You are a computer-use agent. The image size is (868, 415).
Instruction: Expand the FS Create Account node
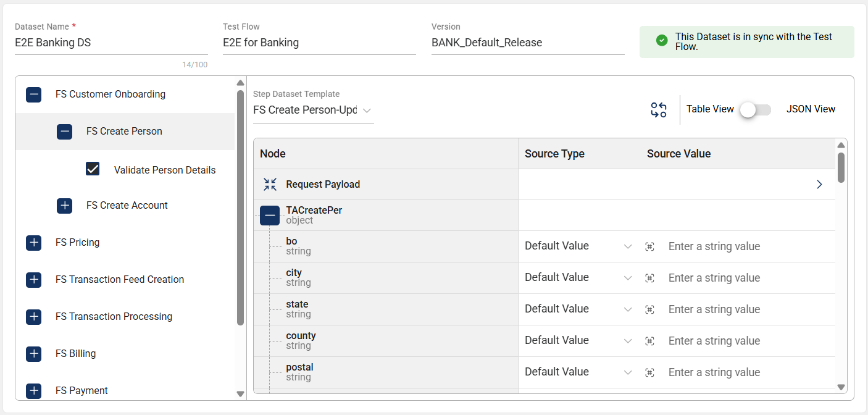coord(65,206)
